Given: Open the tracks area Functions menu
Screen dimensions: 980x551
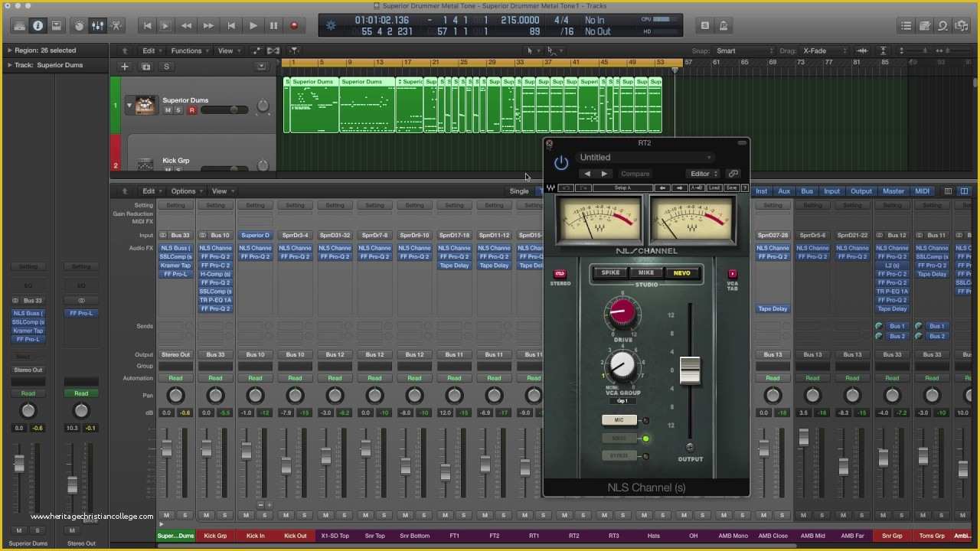Looking at the screenshot, I should [189, 51].
